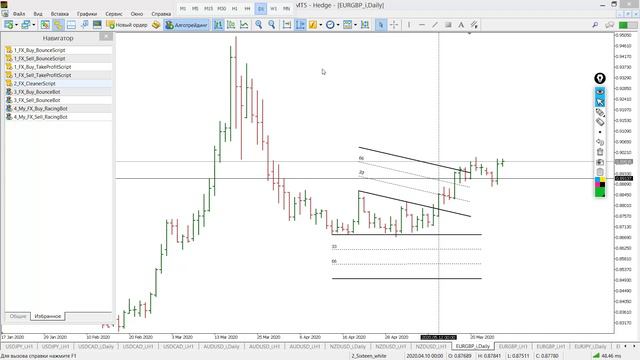
Task: Select pencil tool in floating palette
Action: [x=600, y=112]
